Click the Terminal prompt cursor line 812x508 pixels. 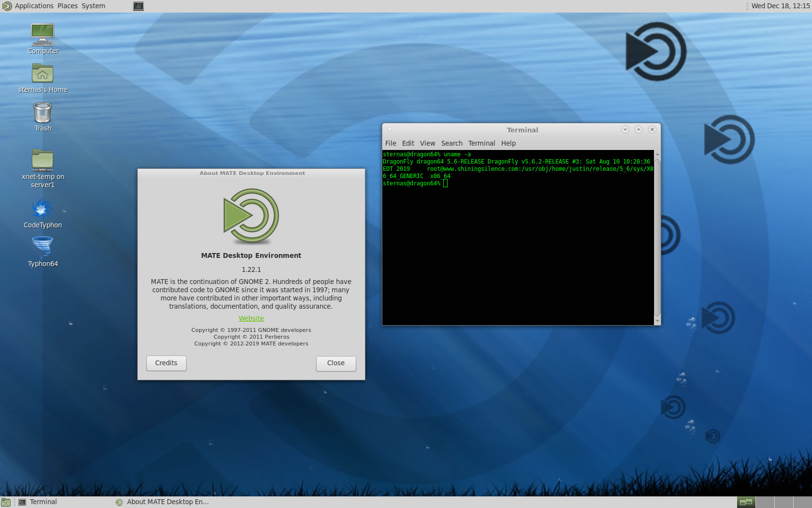(x=415, y=183)
